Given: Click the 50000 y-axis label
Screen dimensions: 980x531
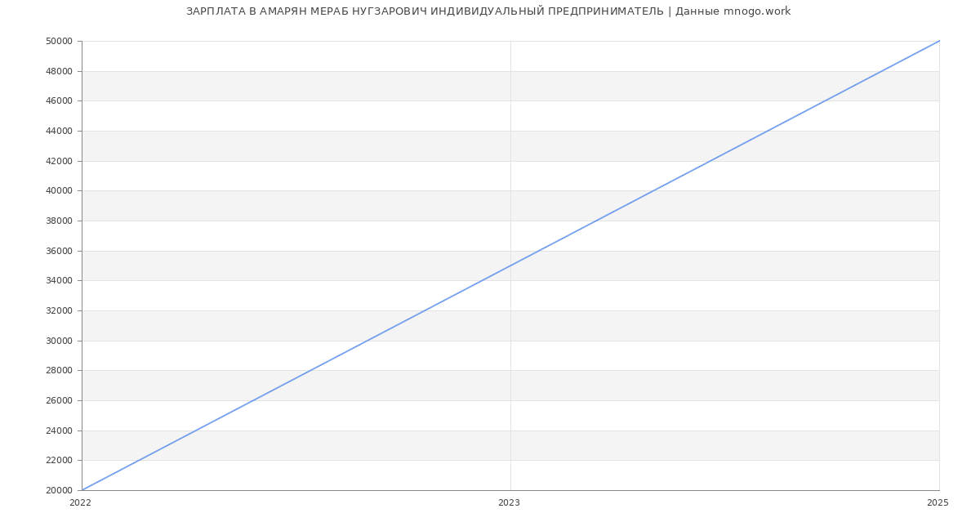Looking at the screenshot, I should pos(60,42).
